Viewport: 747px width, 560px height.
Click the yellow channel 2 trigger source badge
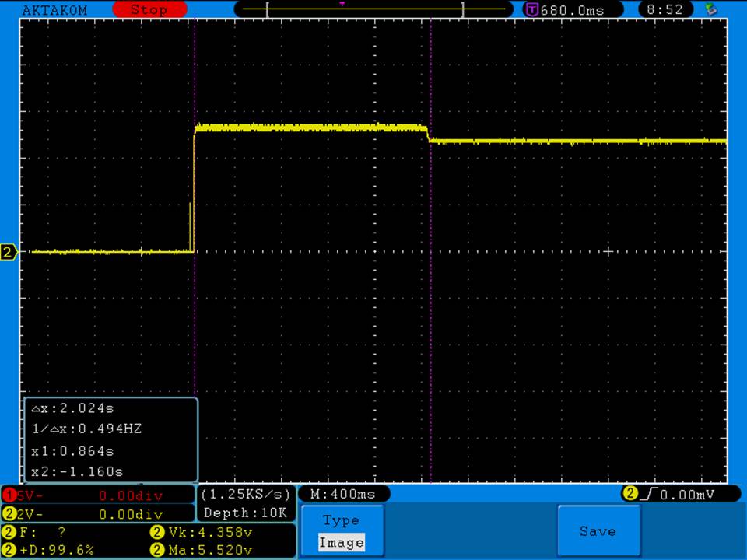tap(630, 495)
